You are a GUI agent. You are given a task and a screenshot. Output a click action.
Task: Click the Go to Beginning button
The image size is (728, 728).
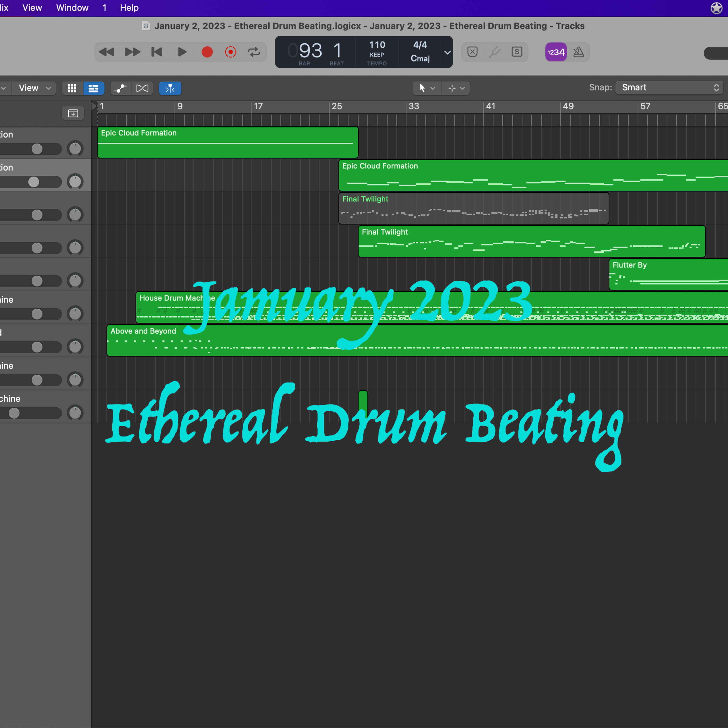click(157, 52)
